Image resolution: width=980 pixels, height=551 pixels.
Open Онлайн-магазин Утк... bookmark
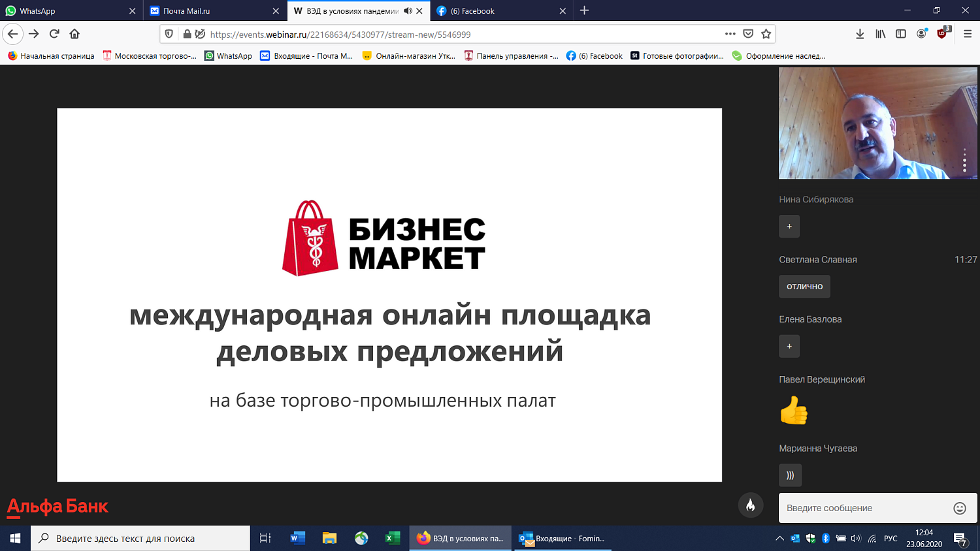click(x=409, y=56)
